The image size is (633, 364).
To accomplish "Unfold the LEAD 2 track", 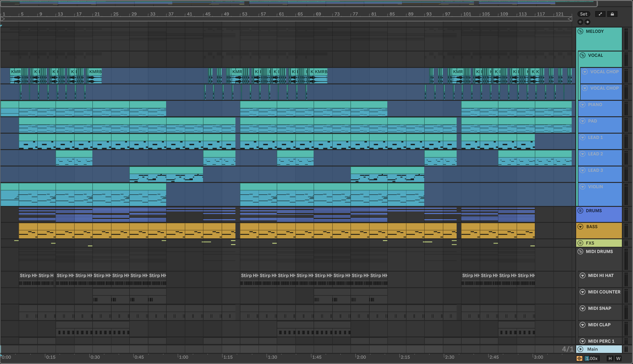I will [x=583, y=154].
